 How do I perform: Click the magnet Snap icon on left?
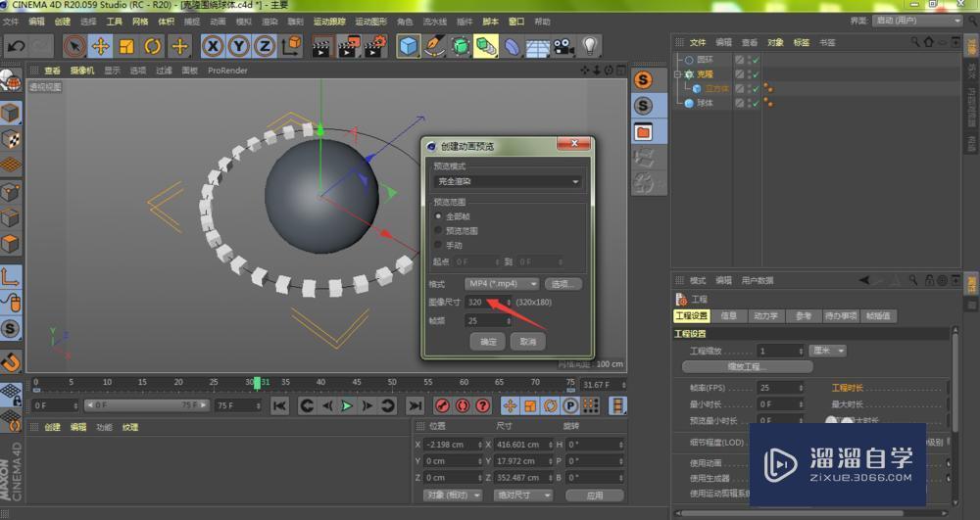pyautogui.click(x=11, y=361)
